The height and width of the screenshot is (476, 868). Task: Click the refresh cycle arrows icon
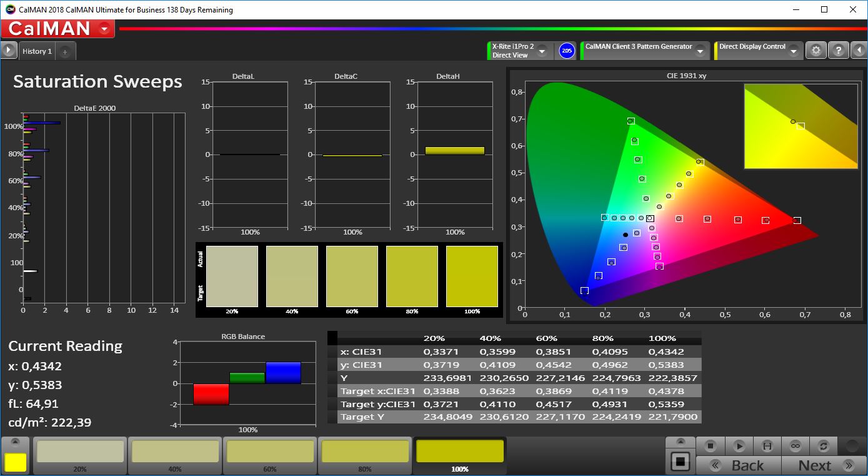pos(823,446)
